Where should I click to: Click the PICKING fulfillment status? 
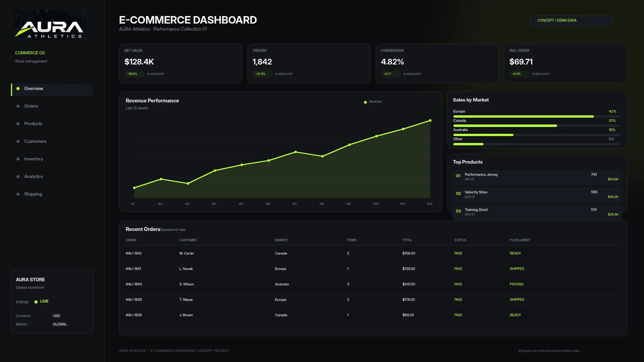516,284
